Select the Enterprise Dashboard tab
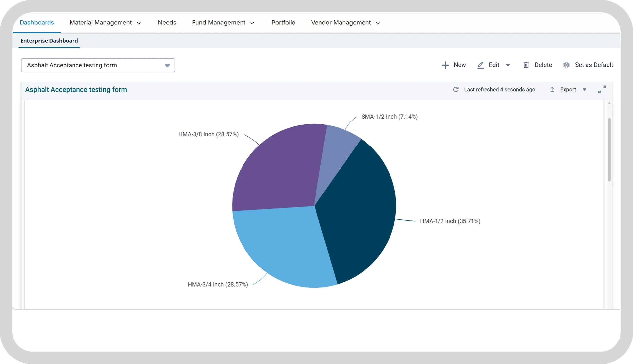The image size is (633, 364). coord(49,41)
